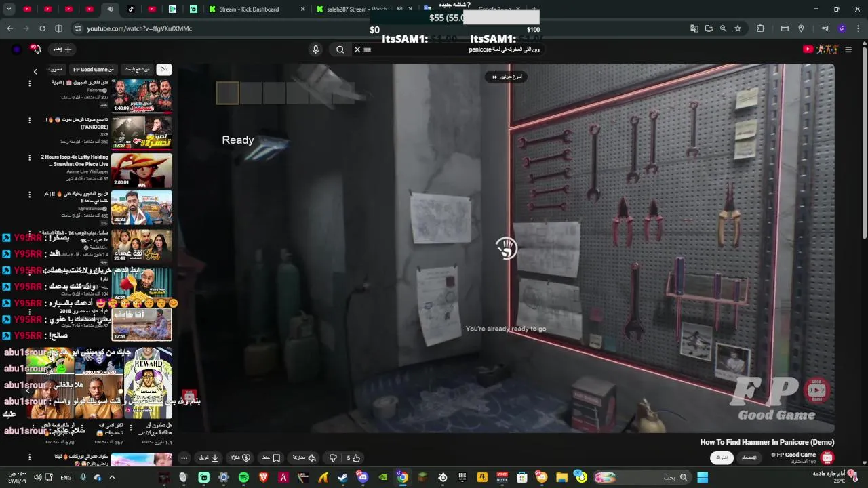
Task: Click the YouTube search magnifier button
Action: pos(340,49)
